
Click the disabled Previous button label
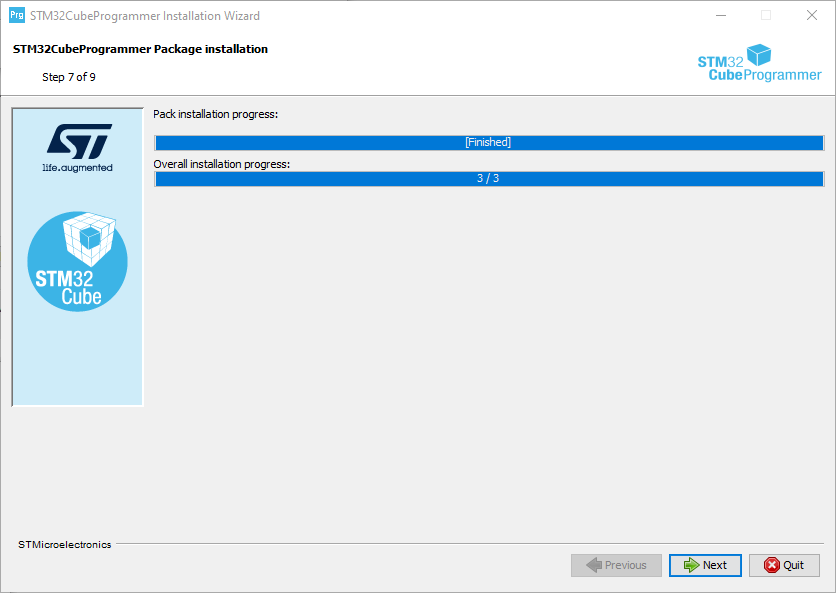626,565
